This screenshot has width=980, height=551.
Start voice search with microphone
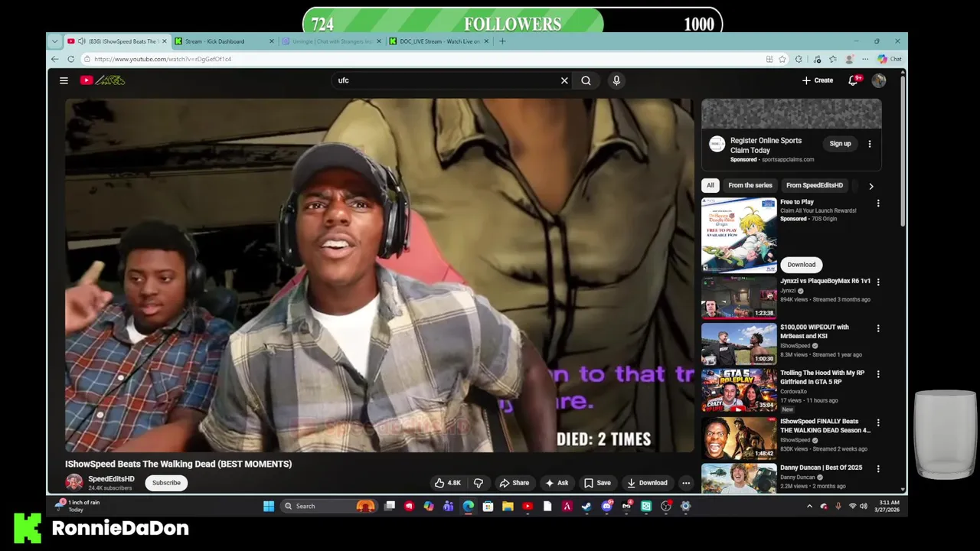[616, 80]
